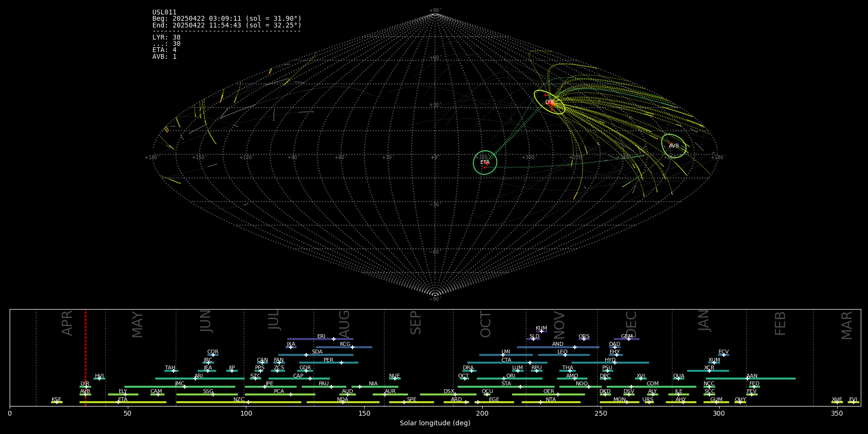Click the HYD shower label in timeline
This screenshot has height=434, width=868.
point(610,360)
